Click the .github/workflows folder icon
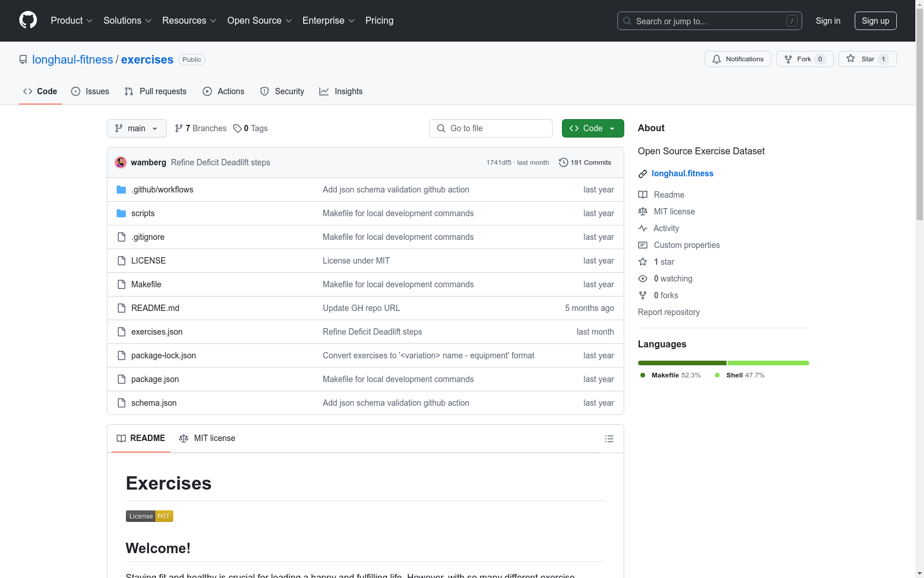The image size is (924, 578). (x=121, y=190)
